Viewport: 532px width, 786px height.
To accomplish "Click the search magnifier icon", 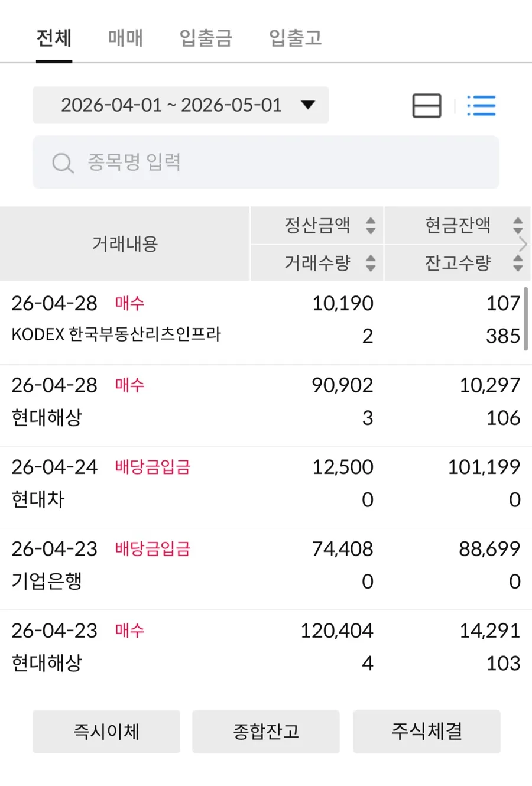I will pos(63,163).
